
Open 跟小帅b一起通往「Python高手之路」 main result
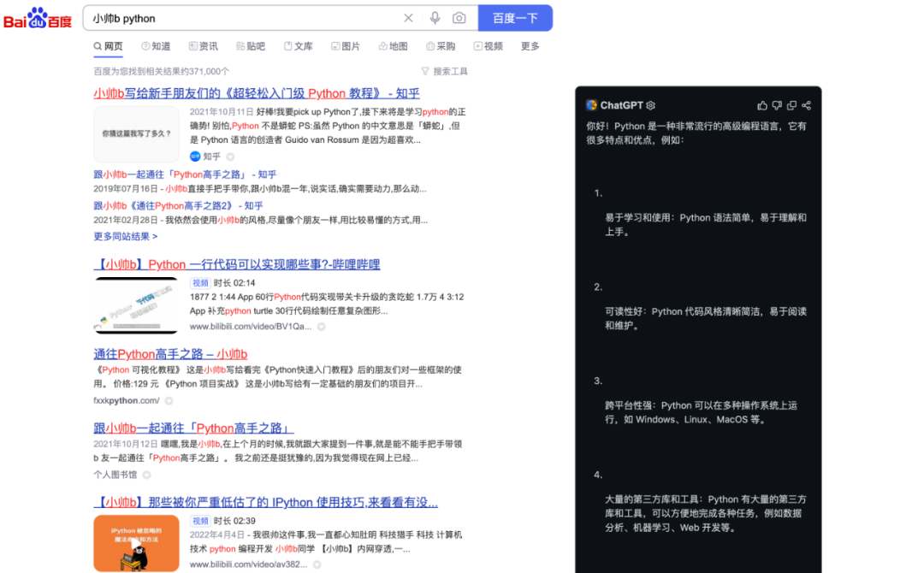(193, 428)
